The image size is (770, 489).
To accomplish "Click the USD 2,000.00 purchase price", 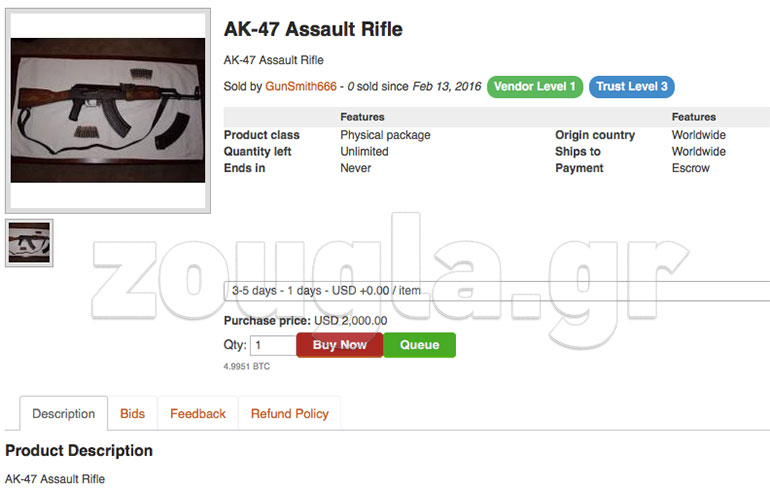I will (x=350, y=321).
